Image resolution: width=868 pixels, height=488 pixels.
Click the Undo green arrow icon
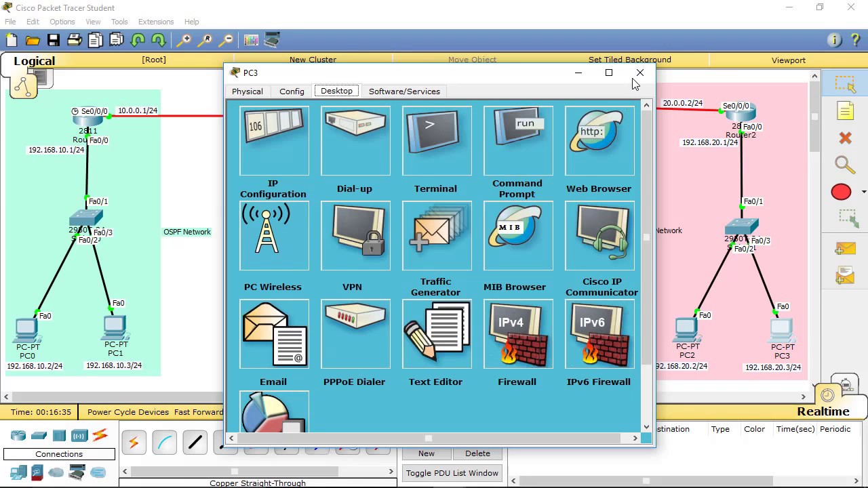coord(138,40)
